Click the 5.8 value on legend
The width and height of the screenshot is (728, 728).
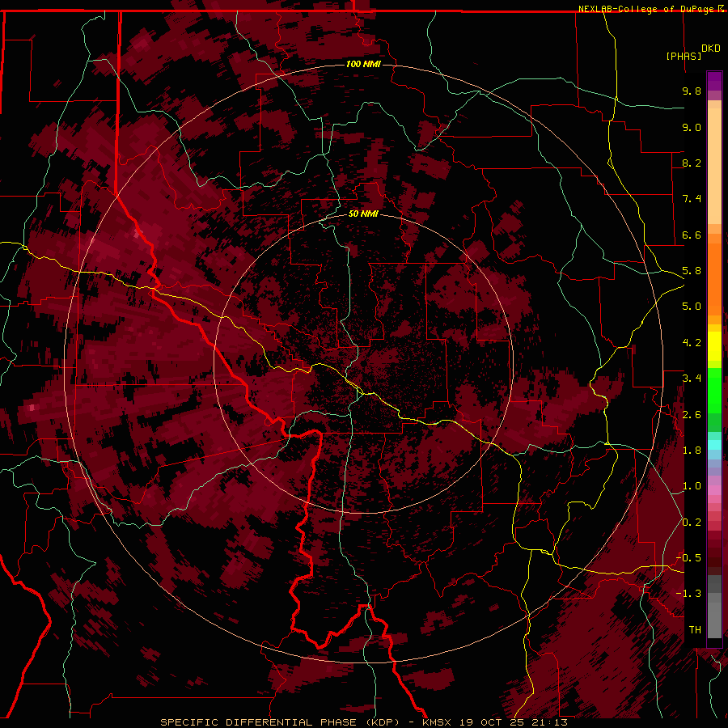pyautogui.click(x=692, y=271)
